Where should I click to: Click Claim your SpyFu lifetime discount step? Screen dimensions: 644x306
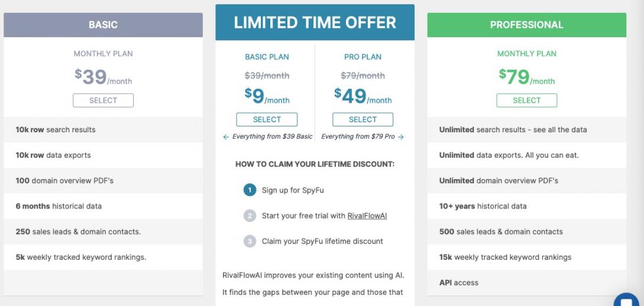322,241
